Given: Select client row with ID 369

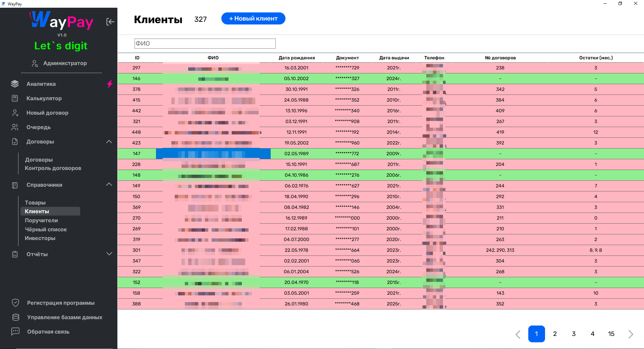Looking at the screenshot, I should tap(381, 207).
